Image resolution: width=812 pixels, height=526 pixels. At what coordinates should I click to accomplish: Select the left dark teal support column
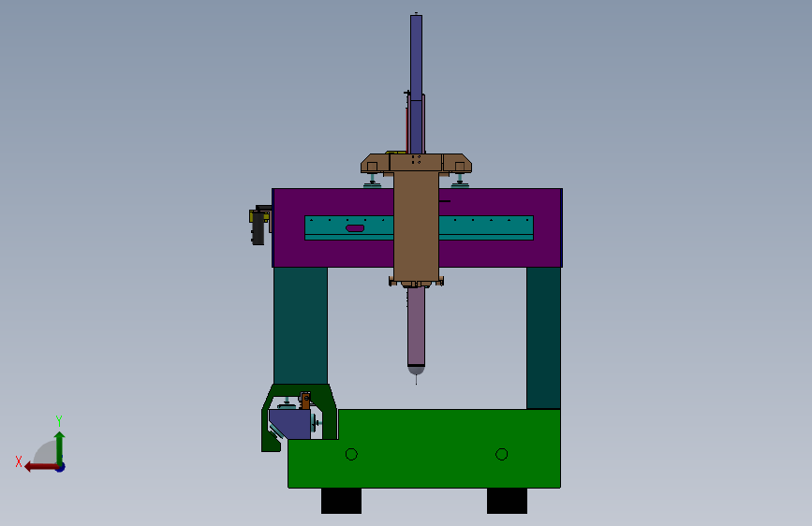click(x=301, y=326)
